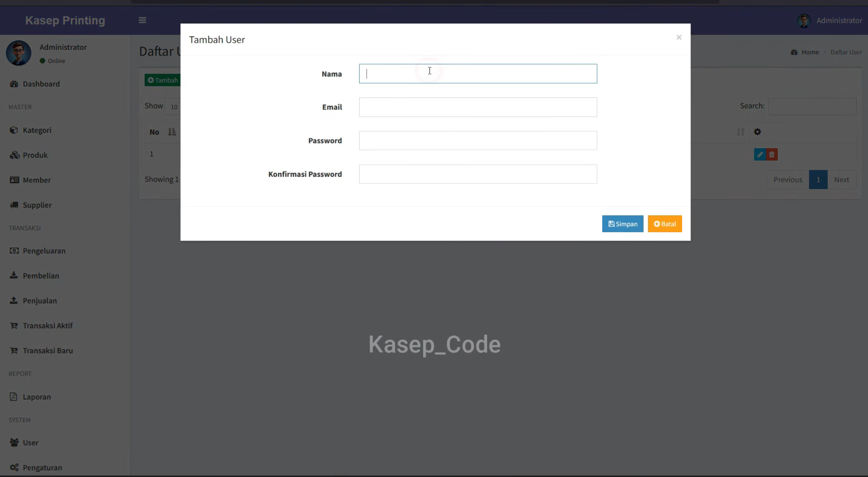
Task: Click the User group icon
Action: (x=14, y=442)
